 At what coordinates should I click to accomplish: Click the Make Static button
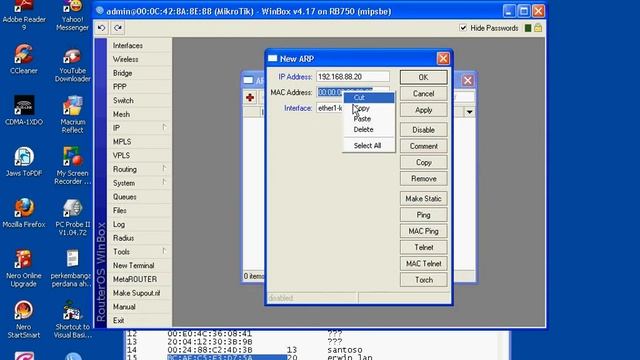(x=423, y=198)
